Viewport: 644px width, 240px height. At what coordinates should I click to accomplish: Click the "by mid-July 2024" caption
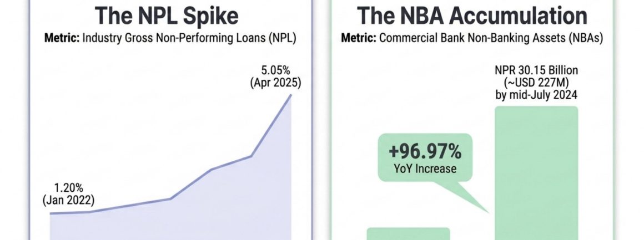[x=536, y=94]
